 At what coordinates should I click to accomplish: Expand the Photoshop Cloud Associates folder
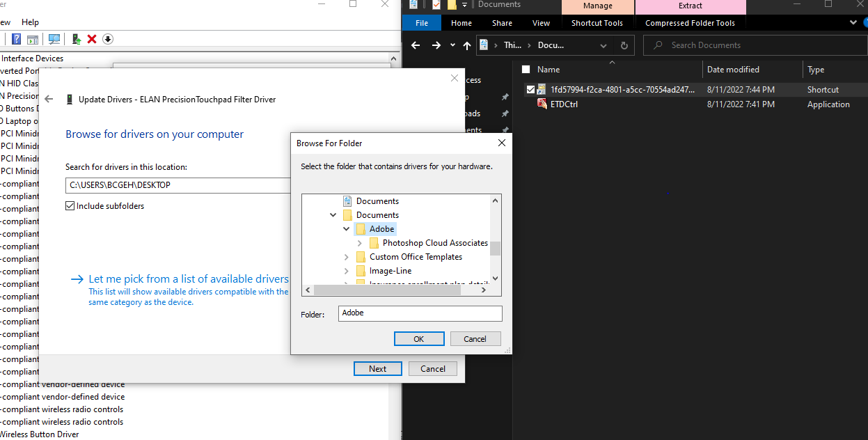[359, 242]
